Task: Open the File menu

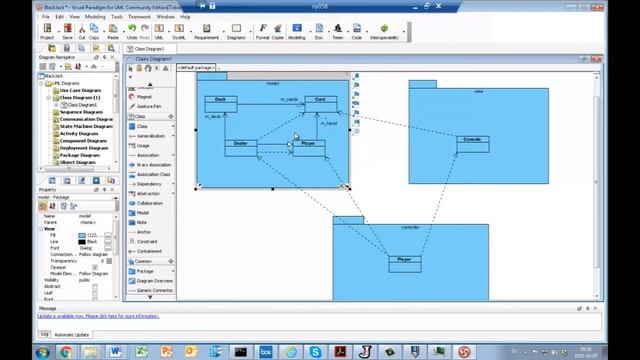Action: [46, 17]
